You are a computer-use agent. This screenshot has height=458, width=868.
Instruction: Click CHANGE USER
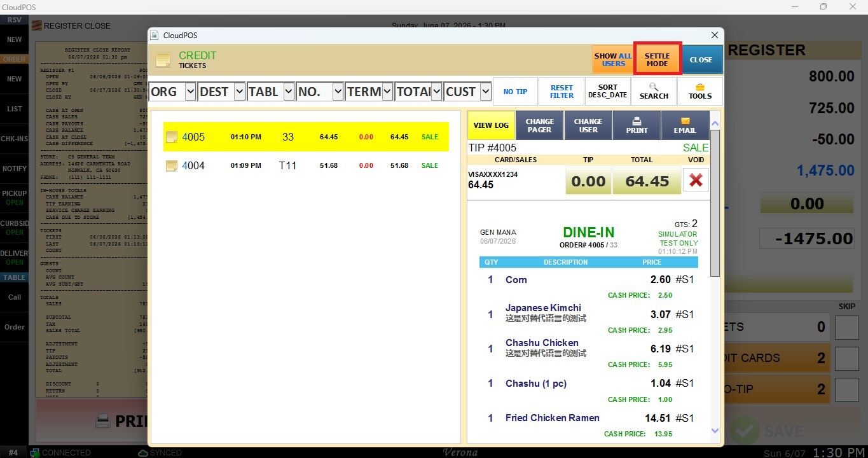pos(588,125)
